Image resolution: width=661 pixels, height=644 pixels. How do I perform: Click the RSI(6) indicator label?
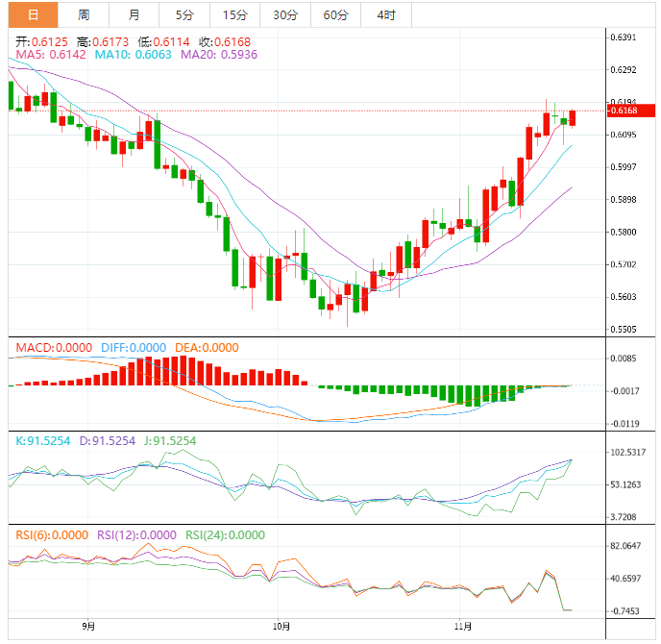coord(50,535)
